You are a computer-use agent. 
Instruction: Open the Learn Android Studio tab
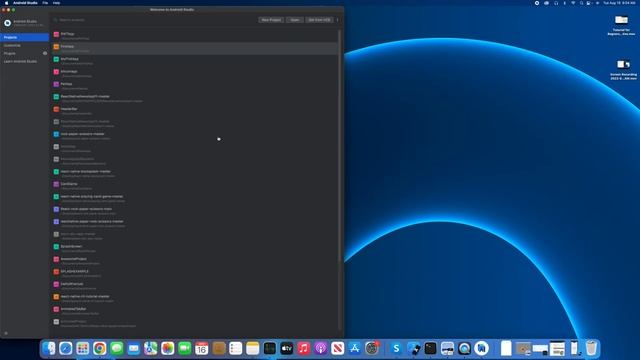pyautogui.click(x=24, y=61)
